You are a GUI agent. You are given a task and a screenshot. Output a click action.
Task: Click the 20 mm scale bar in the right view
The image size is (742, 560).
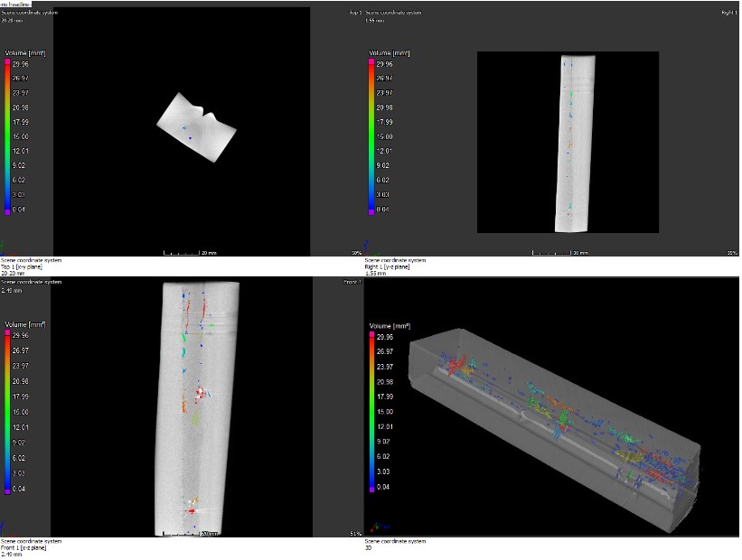point(560,253)
